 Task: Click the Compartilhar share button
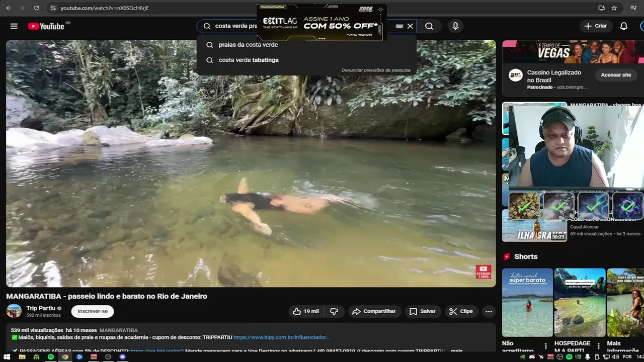coord(374,311)
